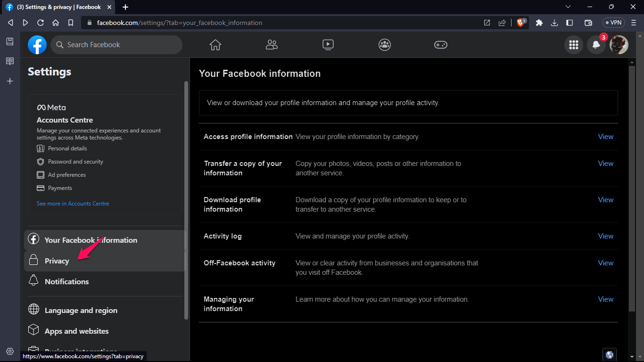The height and width of the screenshot is (362, 644).
Task: View Off-Facebook activity
Action: click(606, 263)
